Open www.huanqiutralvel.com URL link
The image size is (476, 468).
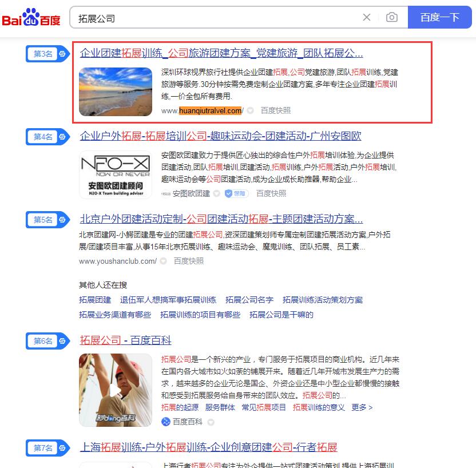coord(202,110)
